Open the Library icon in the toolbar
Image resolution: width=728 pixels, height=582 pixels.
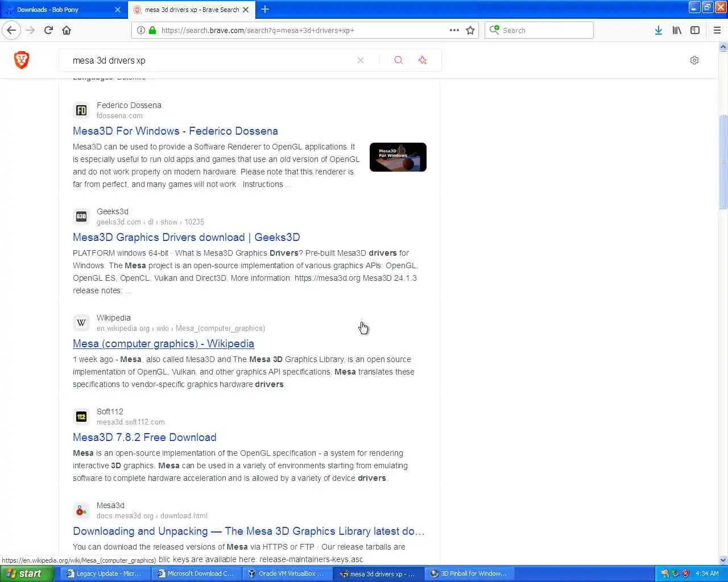(677, 30)
